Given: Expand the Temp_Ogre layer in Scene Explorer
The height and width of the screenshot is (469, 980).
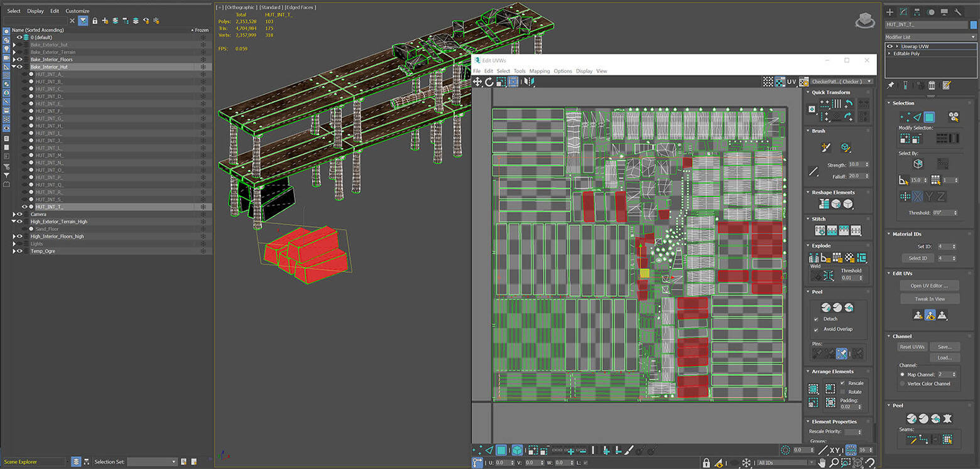Looking at the screenshot, I should tap(14, 251).
